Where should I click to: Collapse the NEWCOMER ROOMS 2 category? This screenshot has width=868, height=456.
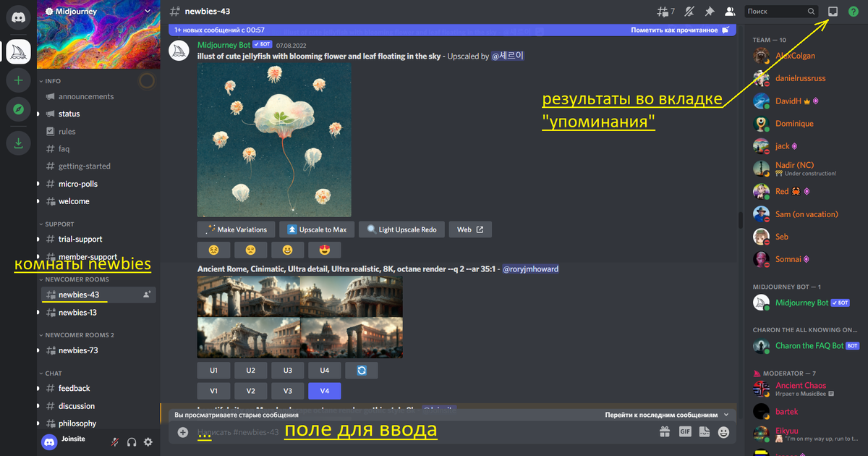click(78, 335)
